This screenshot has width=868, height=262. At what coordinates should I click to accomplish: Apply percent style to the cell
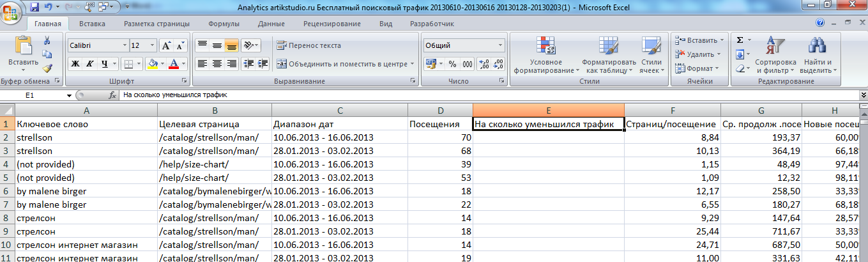452,64
